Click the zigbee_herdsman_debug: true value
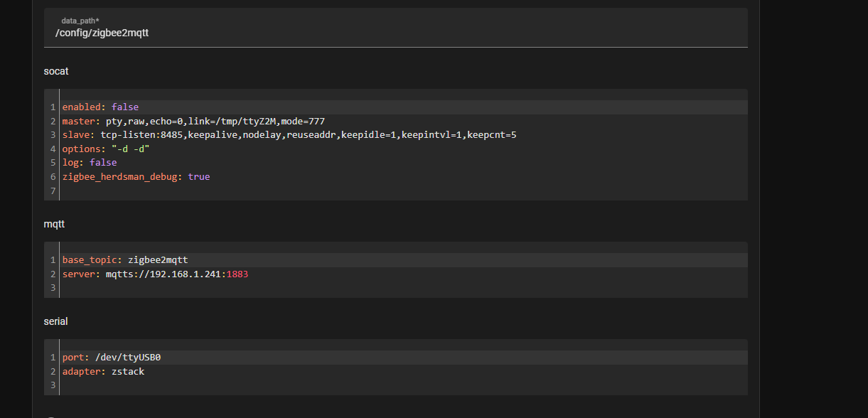The height and width of the screenshot is (418, 868). [x=198, y=176]
